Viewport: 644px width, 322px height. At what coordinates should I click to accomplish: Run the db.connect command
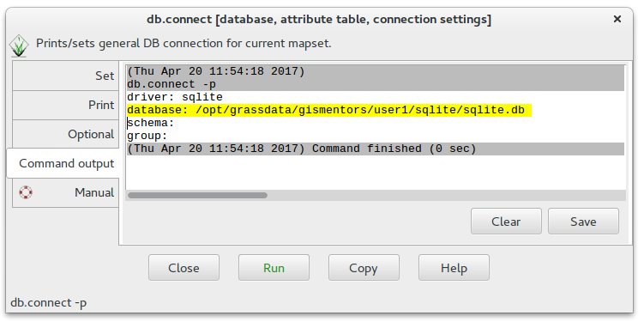point(274,268)
